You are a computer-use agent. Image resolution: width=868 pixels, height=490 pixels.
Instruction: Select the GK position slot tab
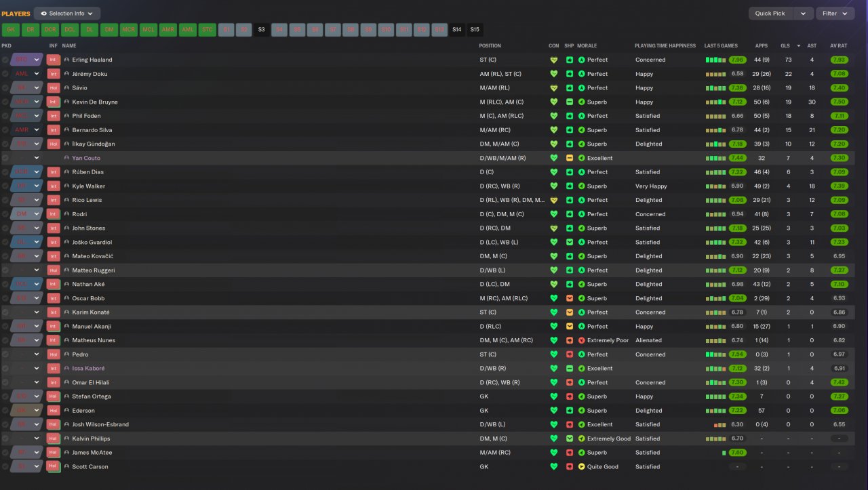click(x=11, y=30)
